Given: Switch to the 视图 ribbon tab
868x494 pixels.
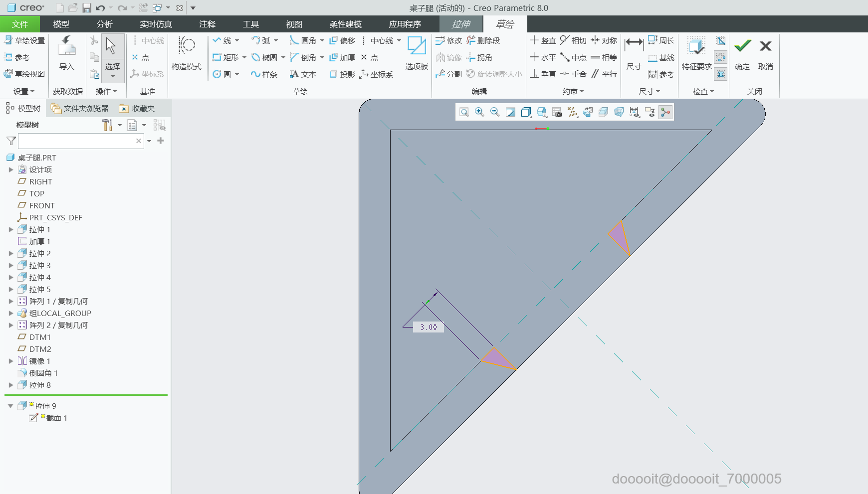Looking at the screenshot, I should click(294, 24).
